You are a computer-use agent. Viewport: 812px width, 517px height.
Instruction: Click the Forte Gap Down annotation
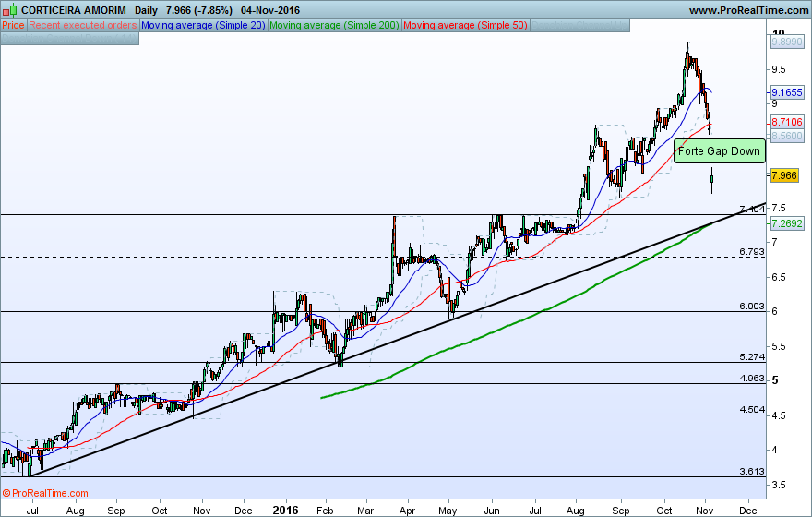click(x=719, y=151)
